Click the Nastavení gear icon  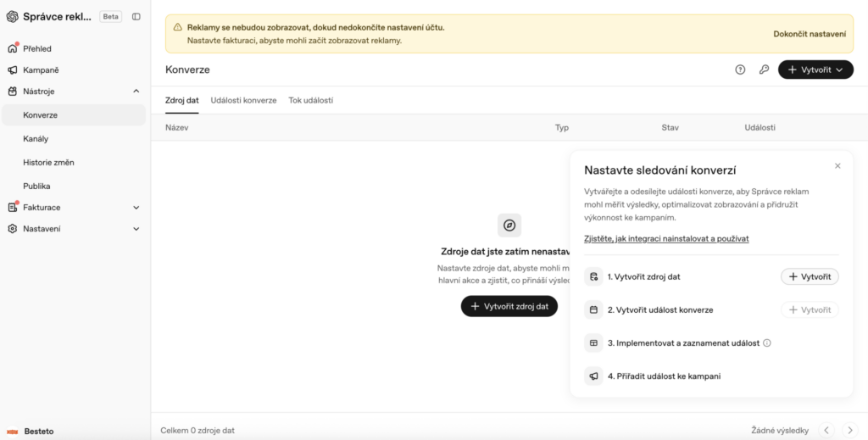pos(12,229)
